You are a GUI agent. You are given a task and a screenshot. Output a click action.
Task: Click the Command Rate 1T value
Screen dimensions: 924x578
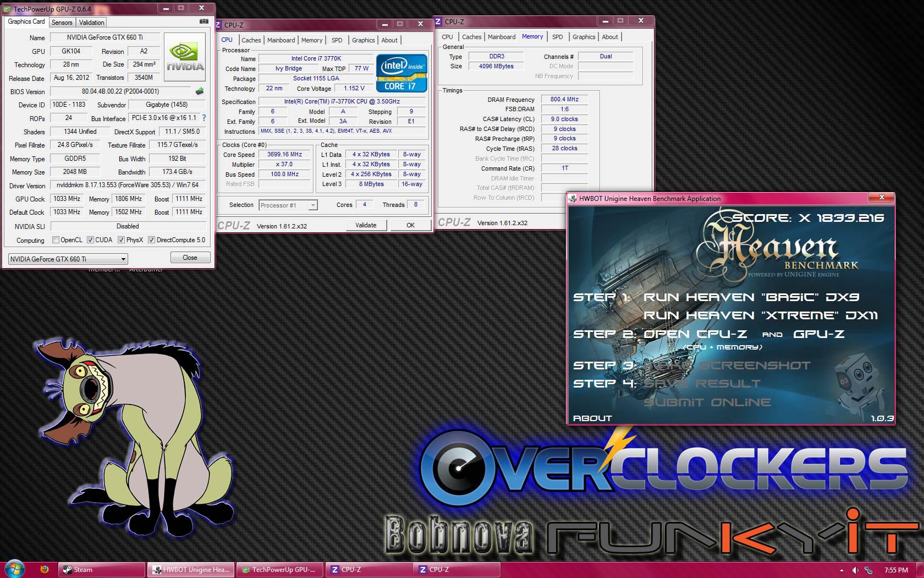pyautogui.click(x=564, y=168)
